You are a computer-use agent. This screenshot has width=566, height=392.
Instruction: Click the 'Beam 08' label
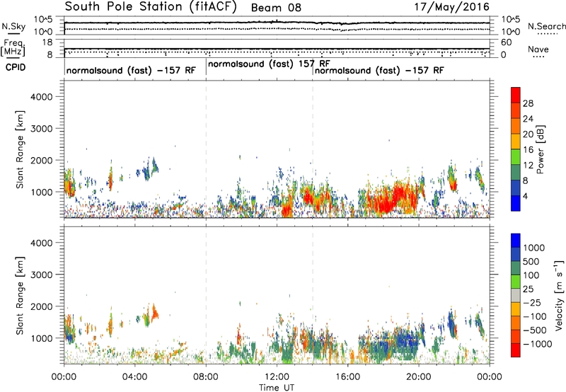tap(276, 8)
